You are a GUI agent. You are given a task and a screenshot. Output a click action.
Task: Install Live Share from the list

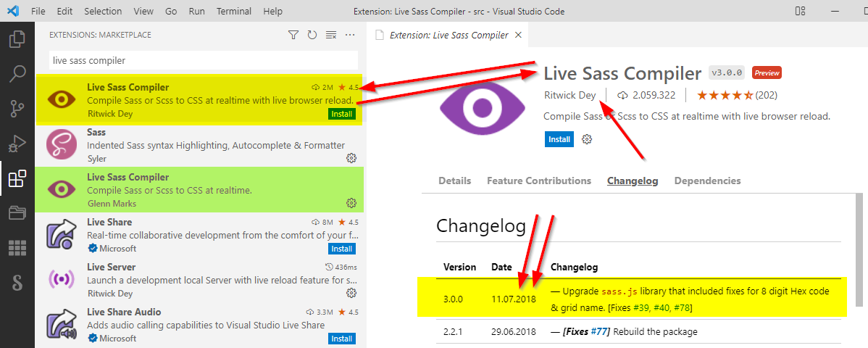[341, 248]
